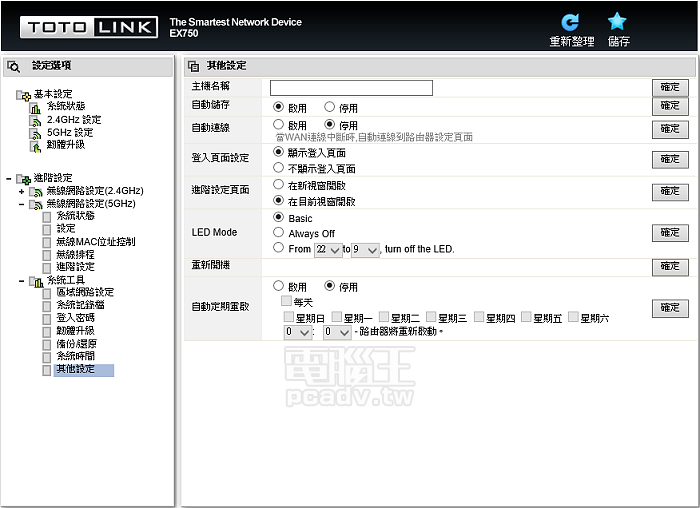Click 確定 button for 重新開機
The width and height of the screenshot is (700, 508).
pos(669,267)
